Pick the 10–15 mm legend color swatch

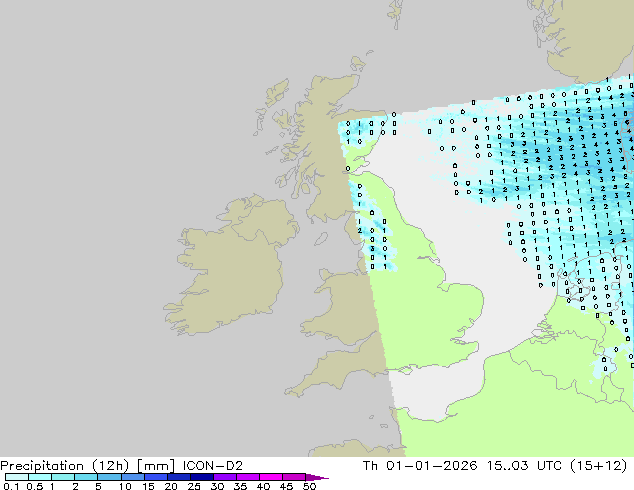[x=132, y=477]
